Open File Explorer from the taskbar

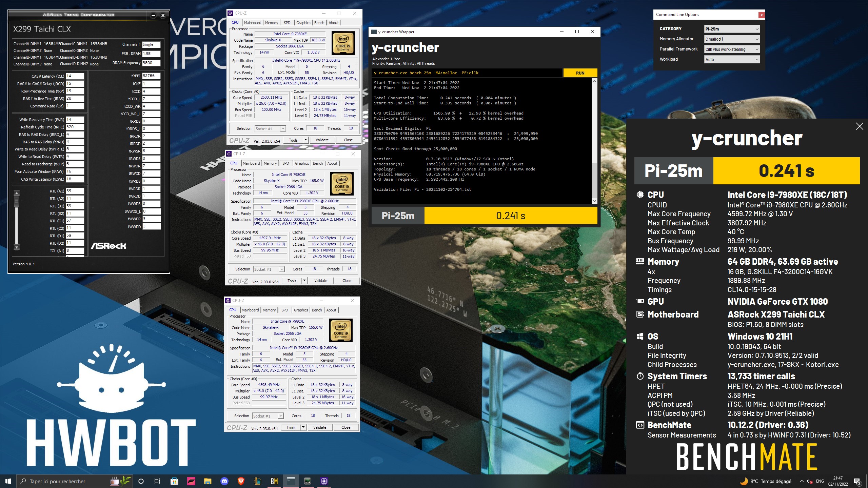tap(208, 481)
